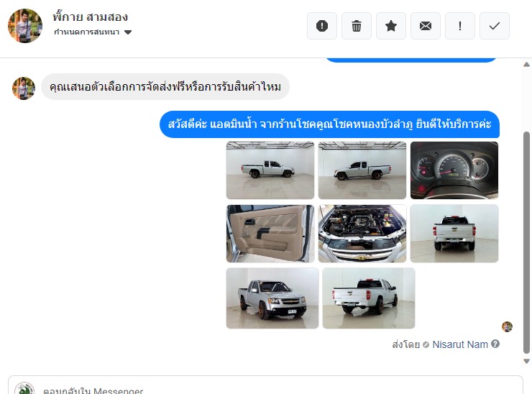Click the scrollbar down arrow
The height and width of the screenshot is (394, 532).
tap(526, 361)
